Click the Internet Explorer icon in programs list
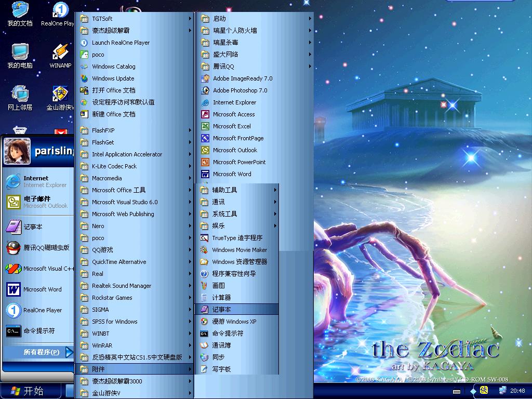 [205, 102]
